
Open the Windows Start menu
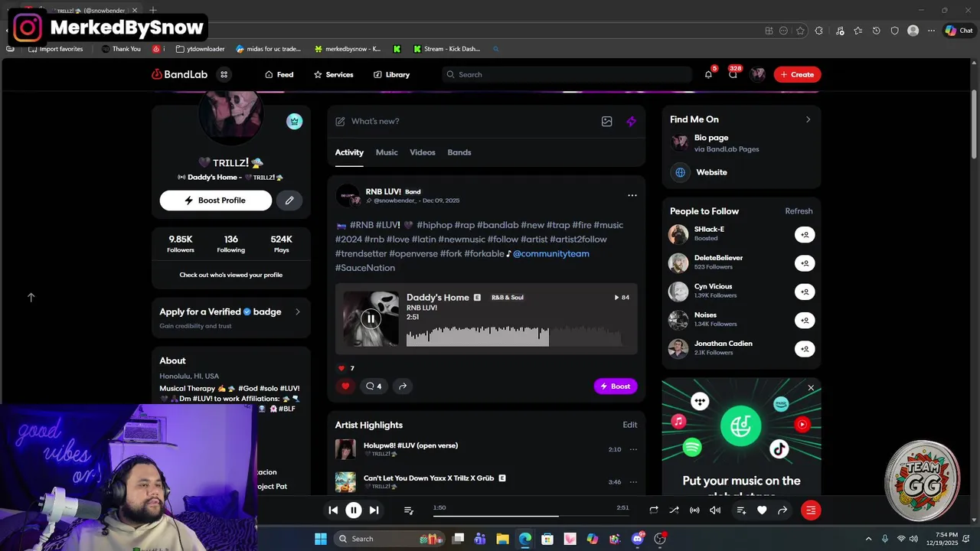pyautogui.click(x=321, y=539)
